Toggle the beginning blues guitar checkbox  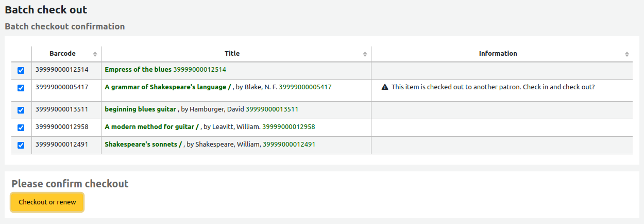click(21, 110)
